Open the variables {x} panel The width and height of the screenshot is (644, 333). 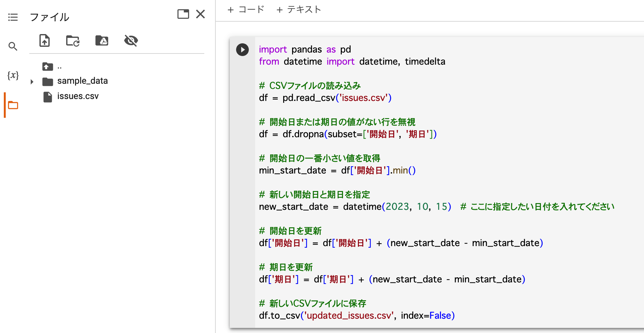tap(13, 75)
